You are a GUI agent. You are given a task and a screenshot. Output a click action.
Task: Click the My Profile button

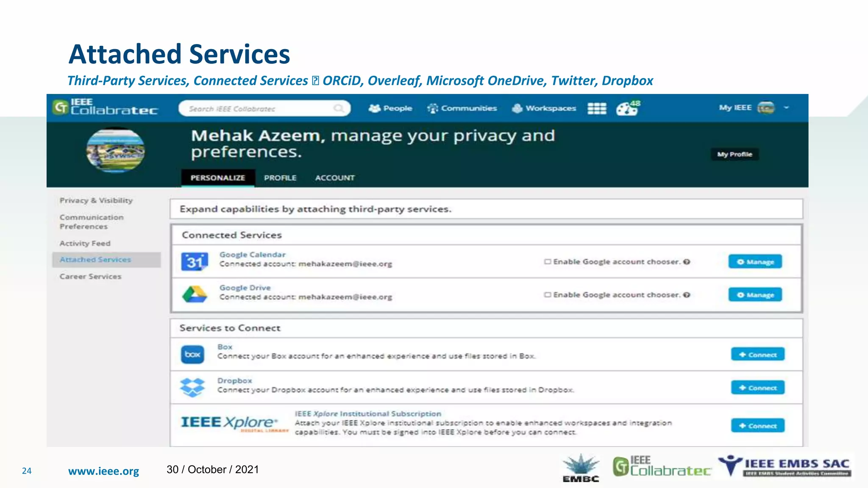point(734,154)
